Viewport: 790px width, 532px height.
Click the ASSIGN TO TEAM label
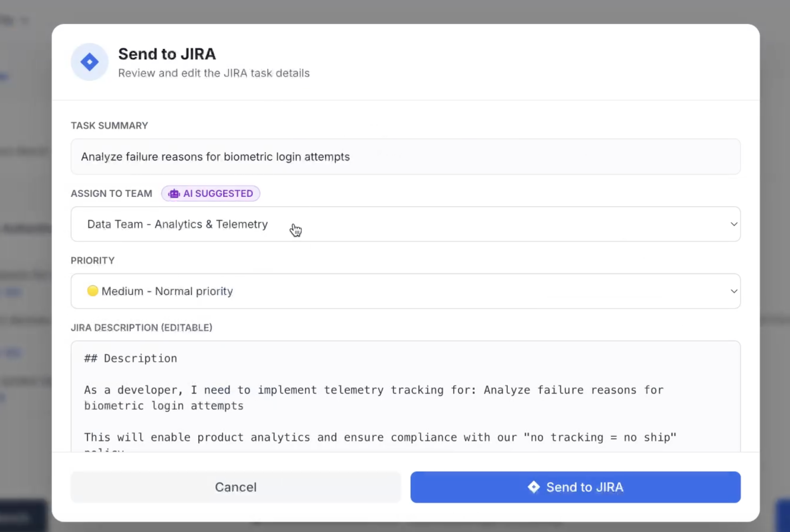coord(111,194)
